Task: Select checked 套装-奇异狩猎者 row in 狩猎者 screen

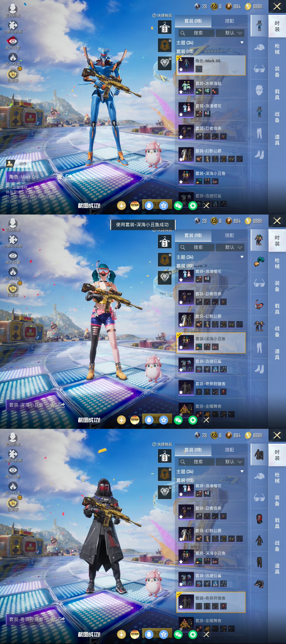Action: pos(211,602)
